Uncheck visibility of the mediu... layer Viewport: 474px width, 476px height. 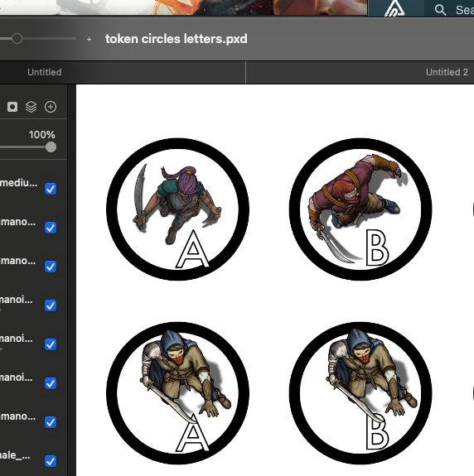51,189
